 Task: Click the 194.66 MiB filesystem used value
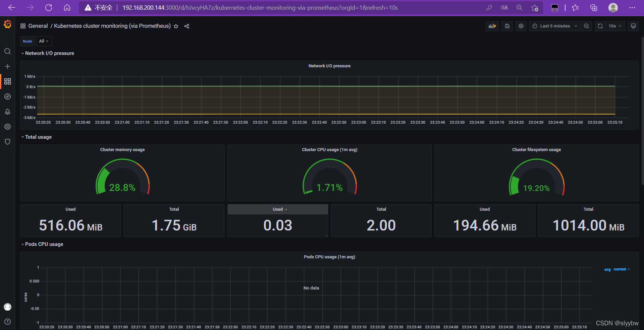tap(485, 225)
